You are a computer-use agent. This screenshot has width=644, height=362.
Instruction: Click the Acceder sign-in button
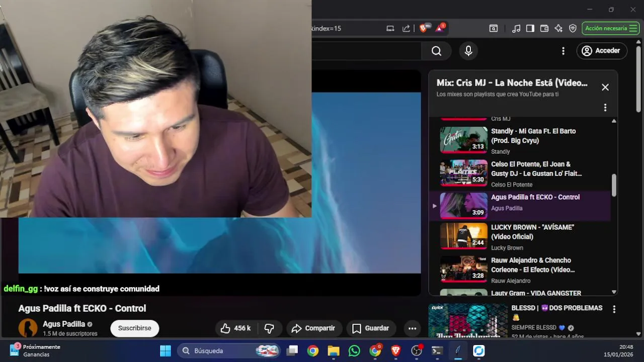point(601,51)
